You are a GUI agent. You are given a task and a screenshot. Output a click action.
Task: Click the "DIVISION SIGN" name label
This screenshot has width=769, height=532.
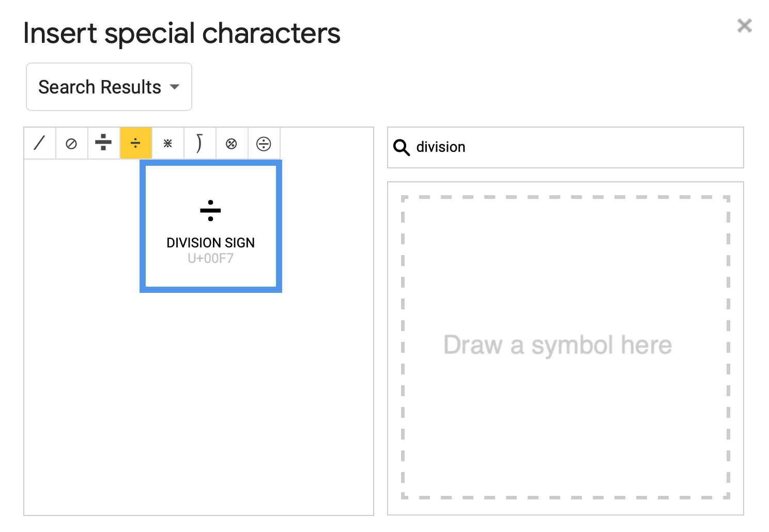click(x=210, y=243)
